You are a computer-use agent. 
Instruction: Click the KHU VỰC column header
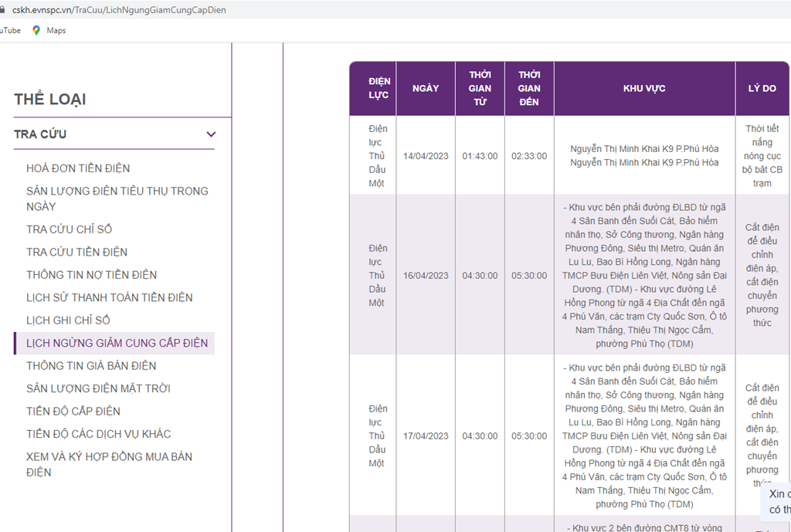[x=644, y=88]
